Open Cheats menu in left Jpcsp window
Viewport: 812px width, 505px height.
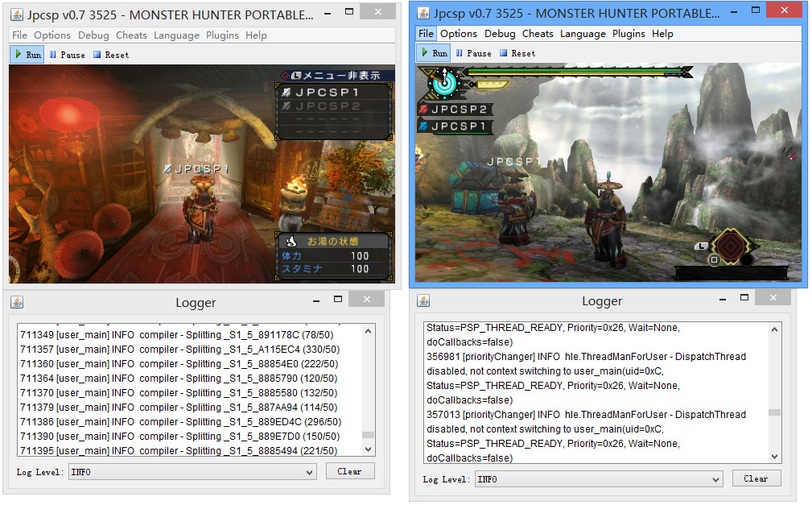point(131,35)
